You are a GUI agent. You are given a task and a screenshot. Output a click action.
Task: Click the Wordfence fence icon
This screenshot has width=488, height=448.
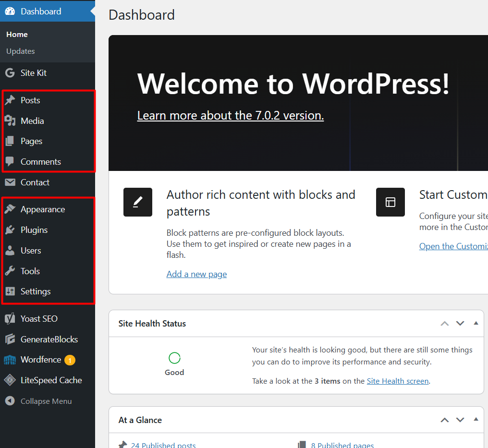10,360
